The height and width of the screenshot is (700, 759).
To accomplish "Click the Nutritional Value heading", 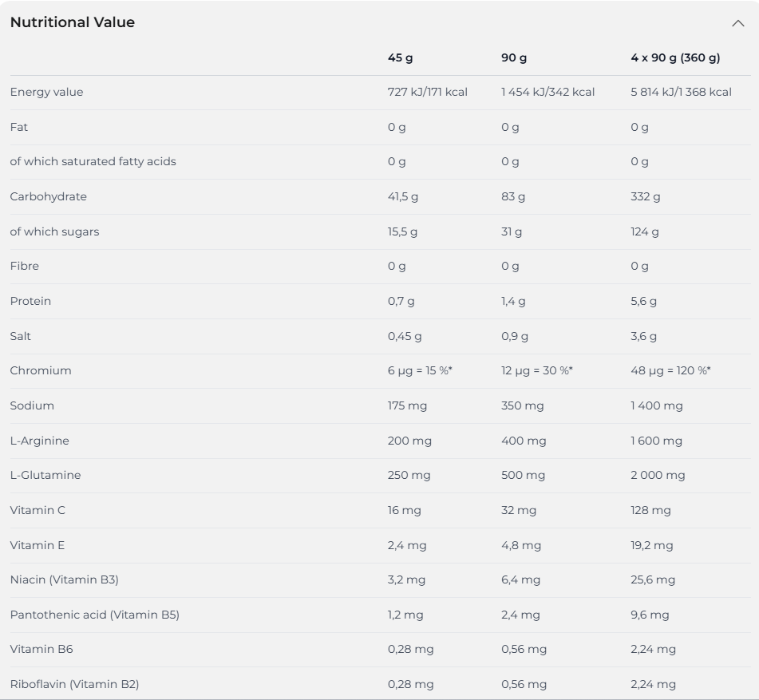I will click(73, 22).
